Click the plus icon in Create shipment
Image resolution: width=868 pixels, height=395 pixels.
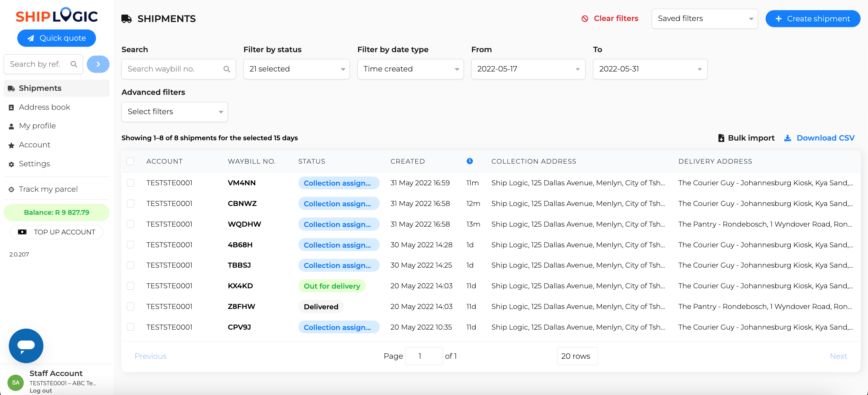778,19
